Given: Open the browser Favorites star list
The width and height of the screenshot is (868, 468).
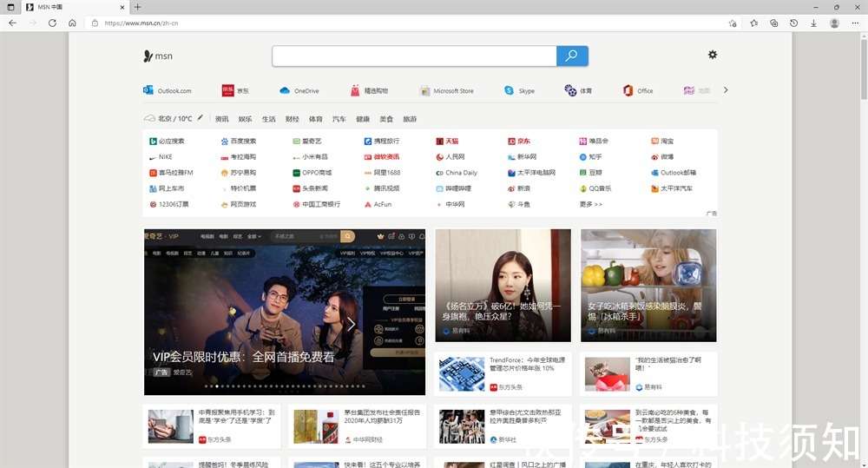Looking at the screenshot, I should click(754, 23).
